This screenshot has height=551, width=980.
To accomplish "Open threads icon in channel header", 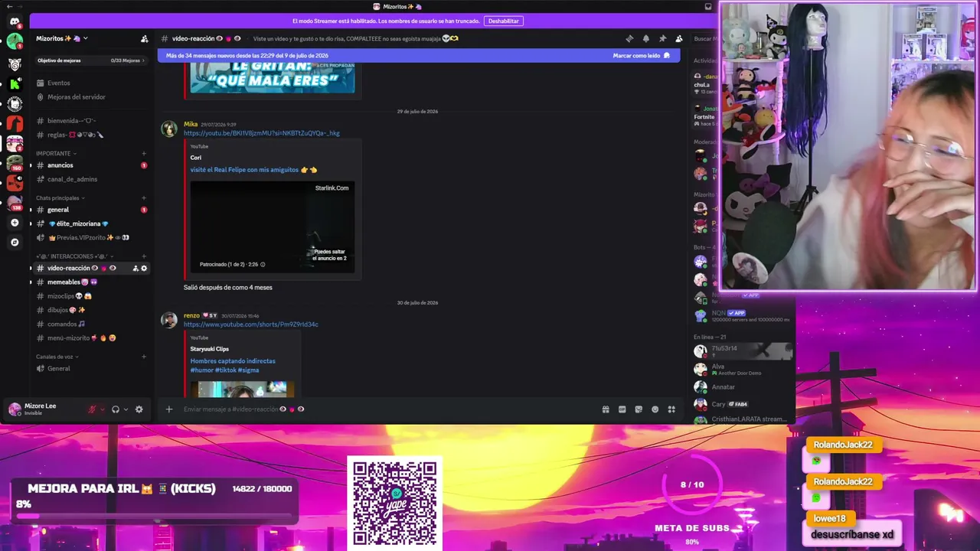I will coord(629,38).
